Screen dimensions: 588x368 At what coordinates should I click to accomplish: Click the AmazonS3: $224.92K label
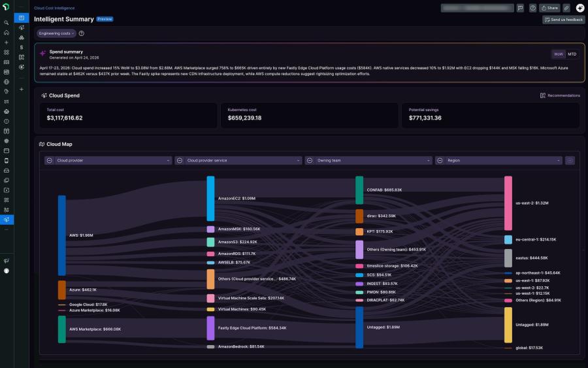tap(237, 242)
